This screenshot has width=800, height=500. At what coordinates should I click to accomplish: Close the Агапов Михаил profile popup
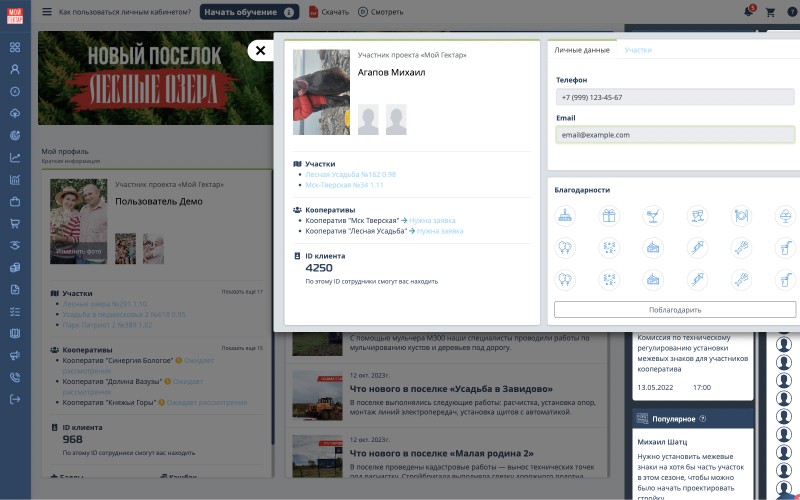coord(259,49)
